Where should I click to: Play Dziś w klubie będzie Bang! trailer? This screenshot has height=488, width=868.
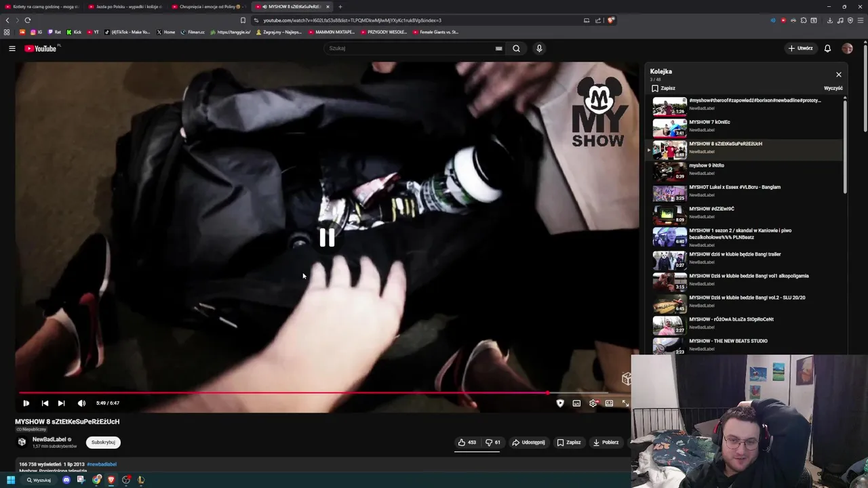747,259
